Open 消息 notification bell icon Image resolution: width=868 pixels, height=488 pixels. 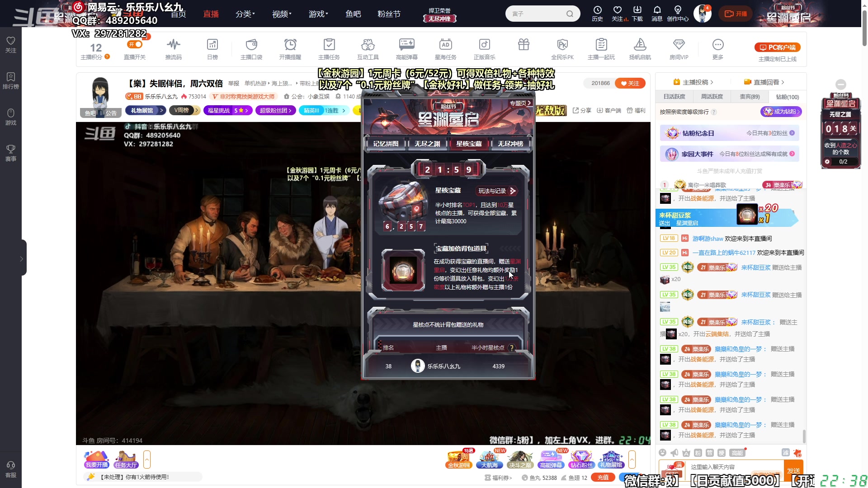(x=657, y=14)
